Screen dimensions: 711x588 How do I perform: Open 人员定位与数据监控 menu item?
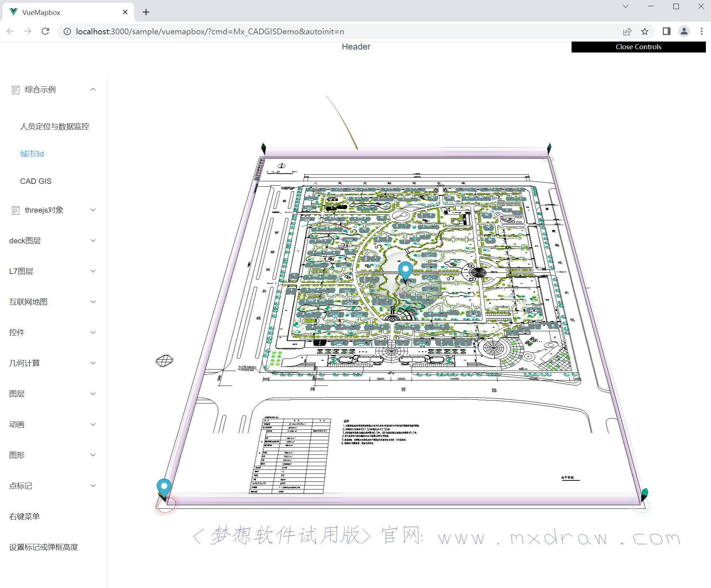(x=53, y=125)
